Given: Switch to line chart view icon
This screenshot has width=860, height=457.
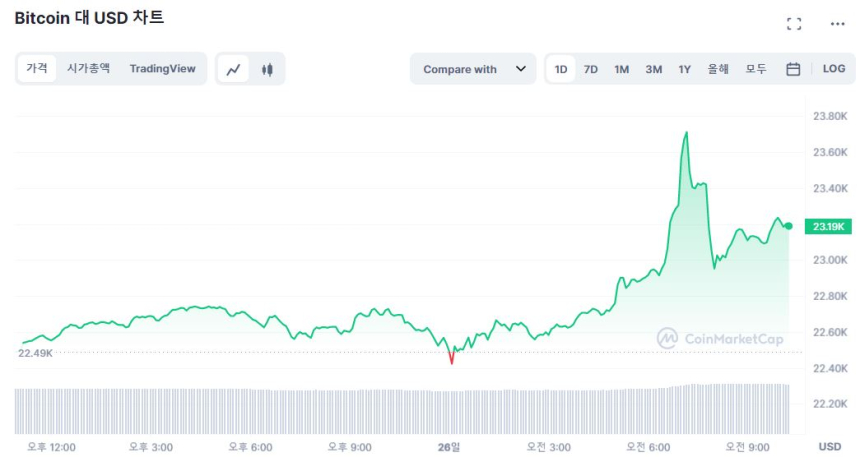Looking at the screenshot, I should (x=234, y=69).
